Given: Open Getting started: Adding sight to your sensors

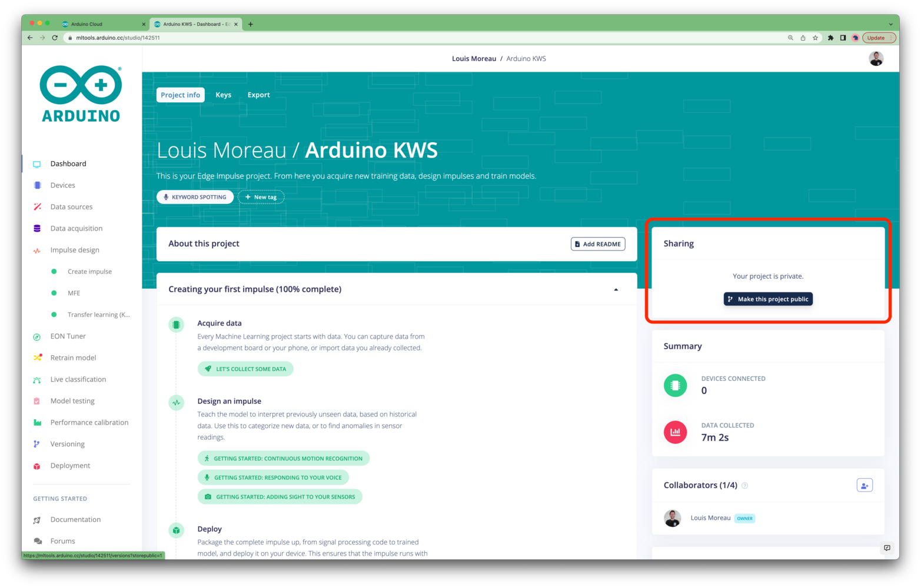Looking at the screenshot, I should point(280,497).
